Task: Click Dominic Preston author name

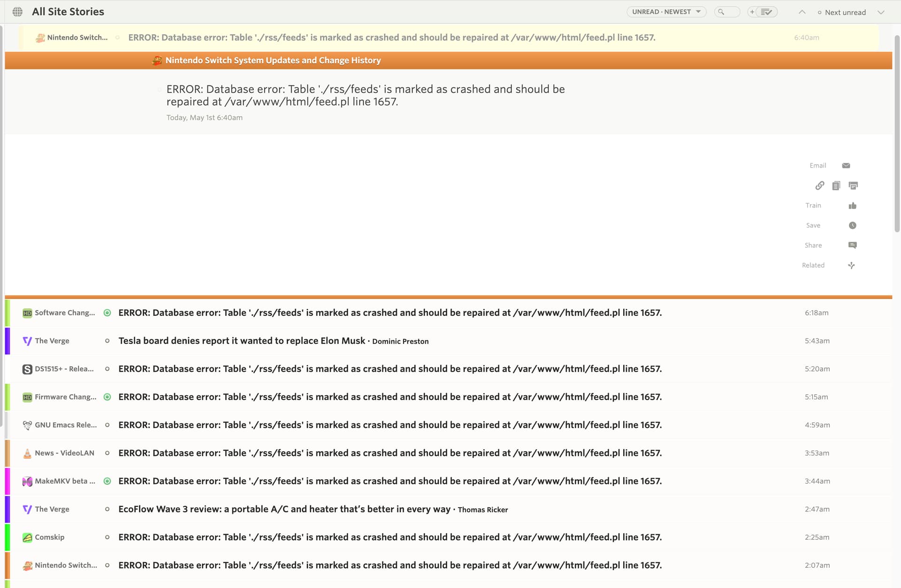Action: [400, 342]
